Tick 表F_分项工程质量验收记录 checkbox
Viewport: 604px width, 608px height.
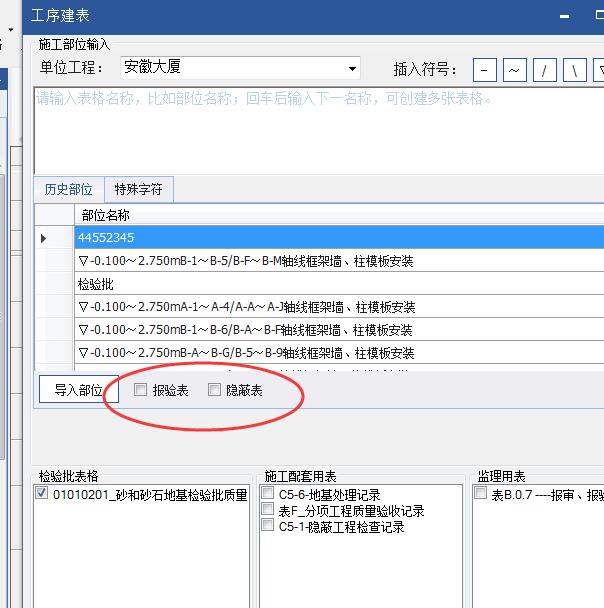(267, 510)
